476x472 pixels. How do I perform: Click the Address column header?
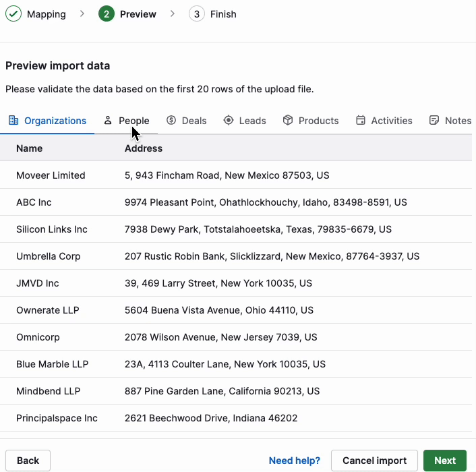point(144,148)
